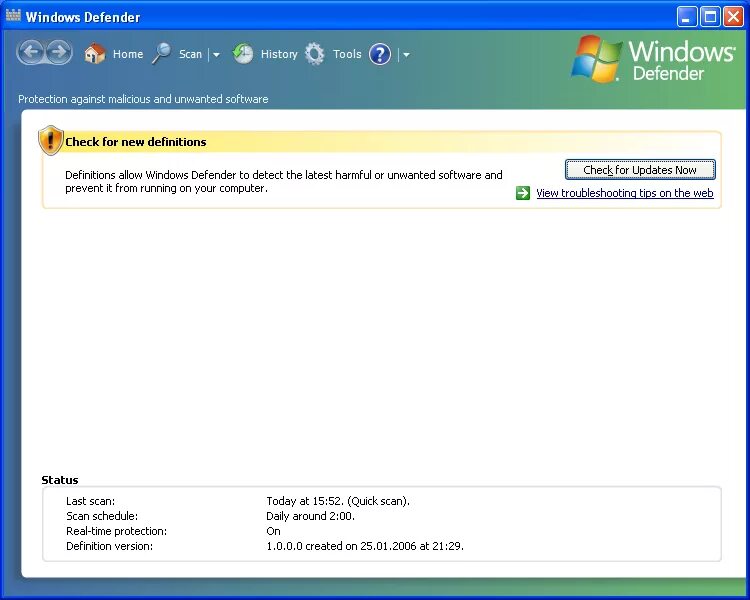Viewport: 750px width, 600px height.
Task: Click the 'Check for new definitions' heading
Action: [x=136, y=142]
